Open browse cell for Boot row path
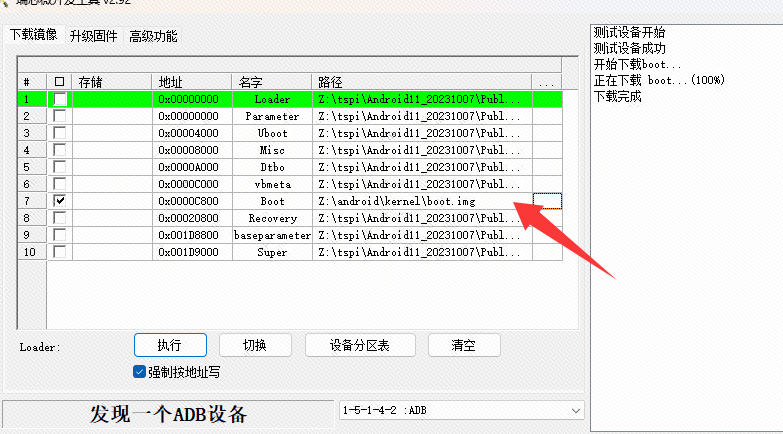Screen dimensions: 783x434 pyautogui.click(x=547, y=201)
